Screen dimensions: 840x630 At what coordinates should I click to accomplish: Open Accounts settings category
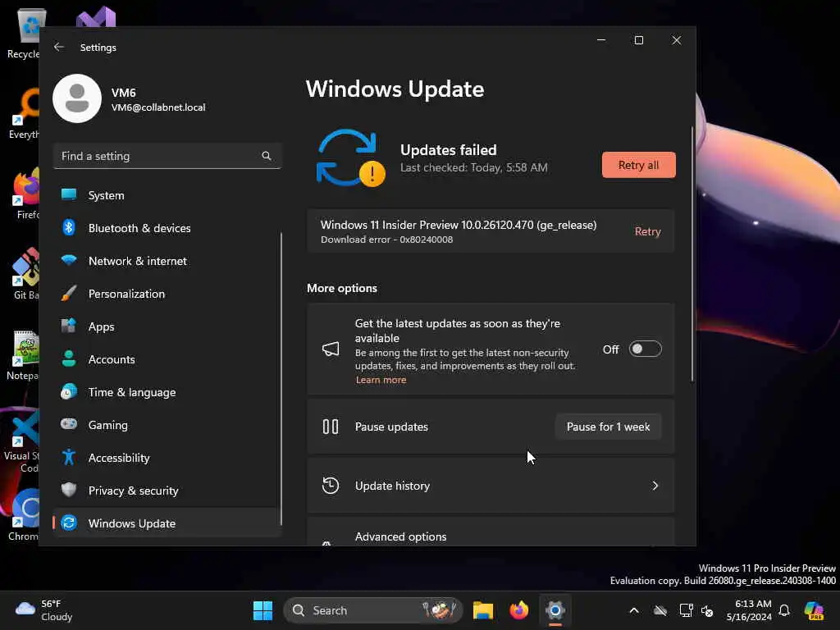[167, 359]
